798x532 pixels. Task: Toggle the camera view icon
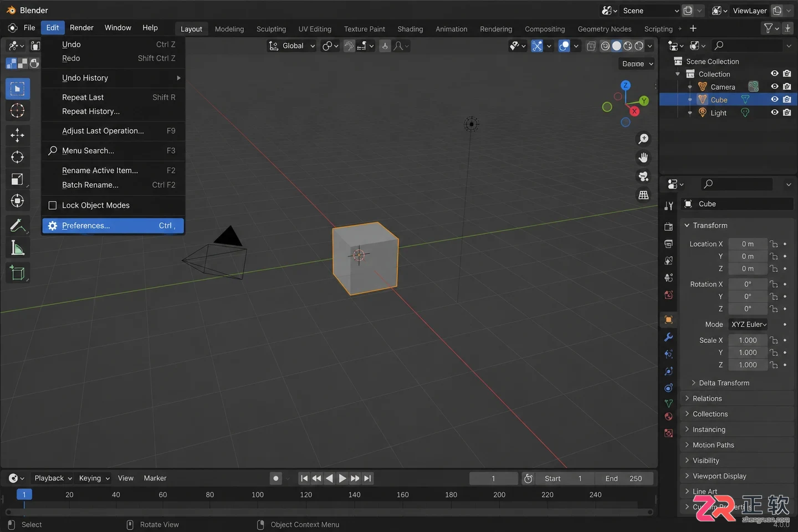(643, 177)
